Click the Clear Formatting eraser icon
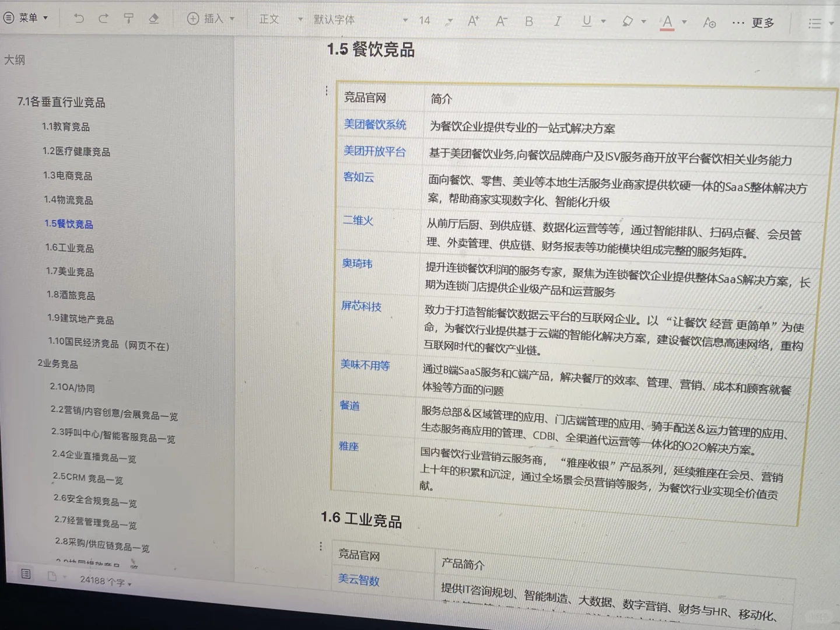The height and width of the screenshot is (630, 840). [x=153, y=19]
